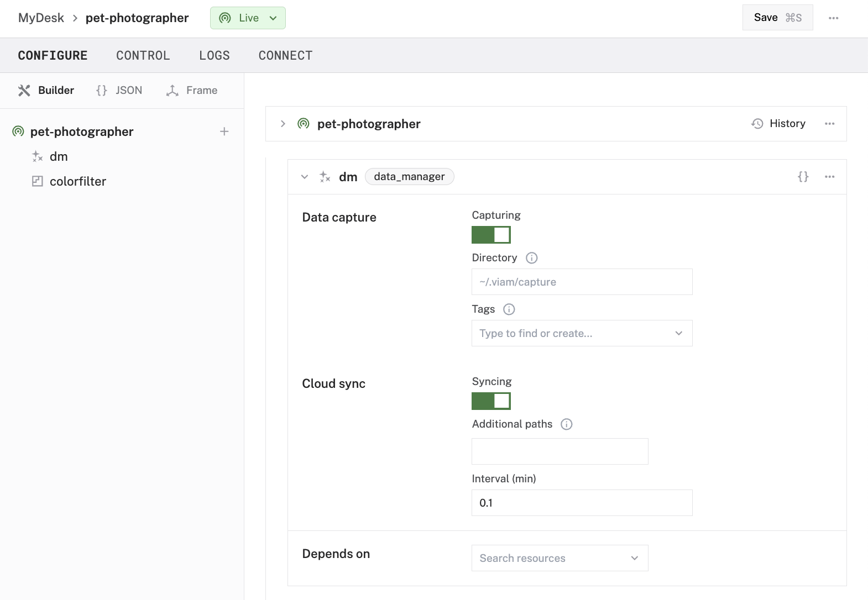Open three-dot menu on pet-photographer card
Screen dimensions: 868x600
click(829, 124)
